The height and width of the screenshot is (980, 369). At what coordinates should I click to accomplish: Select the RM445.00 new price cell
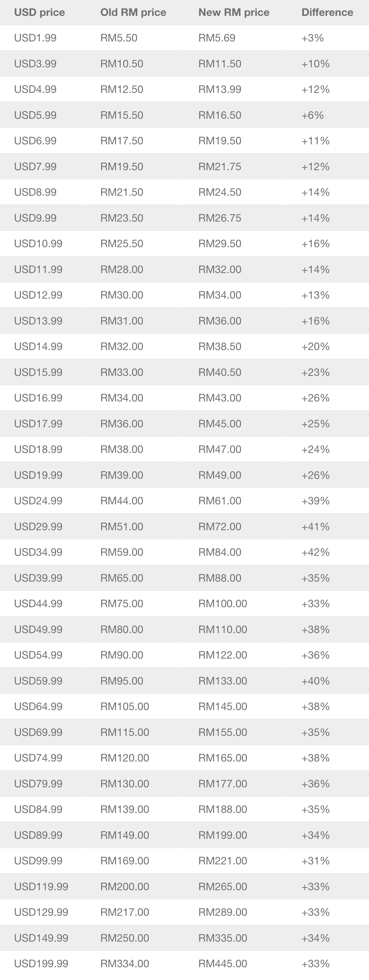point(223,963)
